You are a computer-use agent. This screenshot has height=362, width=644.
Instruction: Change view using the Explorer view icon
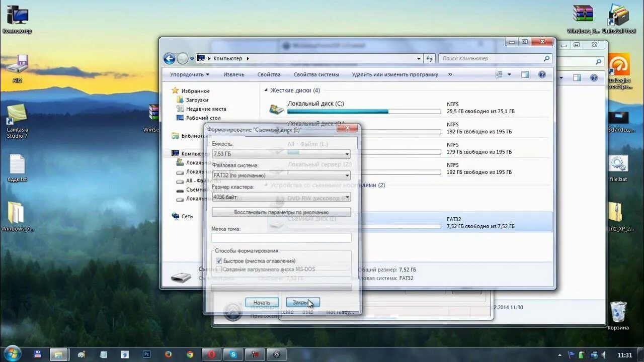[499, 74]
